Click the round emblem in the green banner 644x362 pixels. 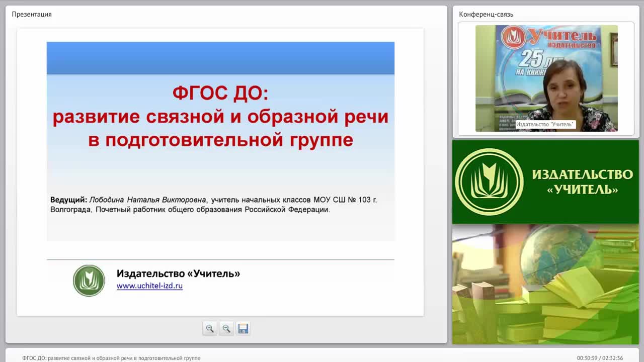(489, 182)
